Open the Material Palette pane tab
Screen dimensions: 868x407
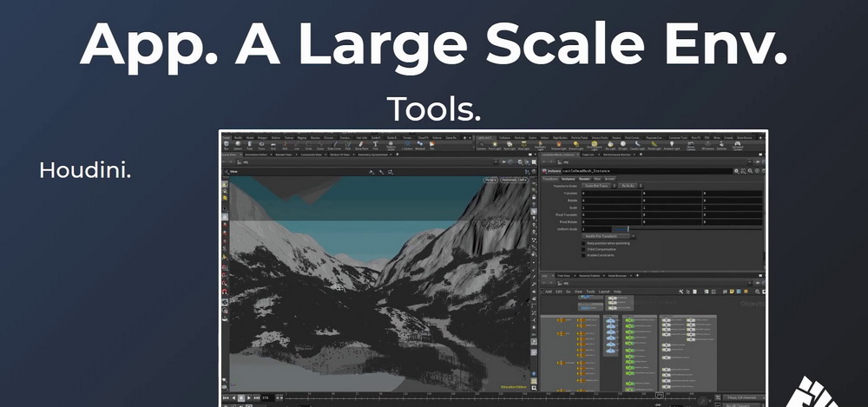tap(589, 276)
